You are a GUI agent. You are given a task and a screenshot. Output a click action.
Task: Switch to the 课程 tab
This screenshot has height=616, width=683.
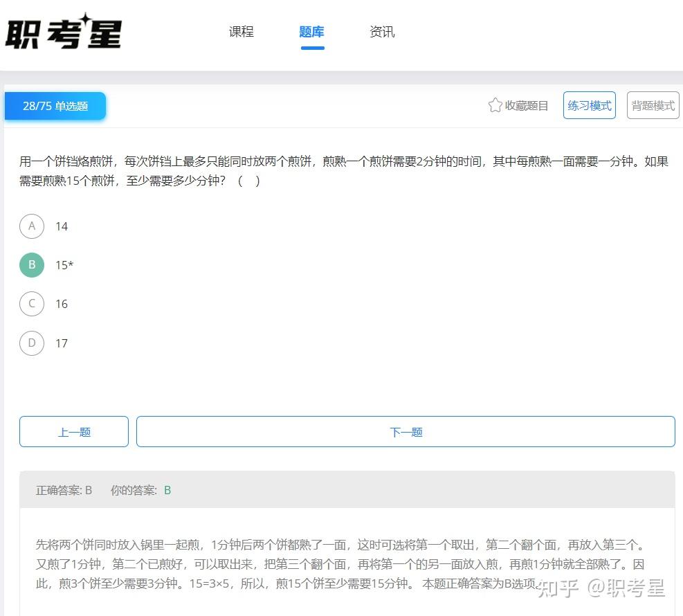[241, 31]
